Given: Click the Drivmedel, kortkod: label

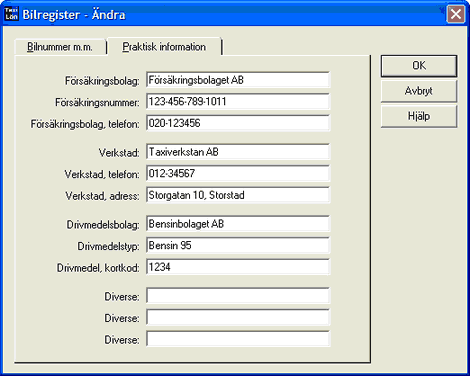Looking at the screenshot, I should pyautogui.click(x=98, y=268).
